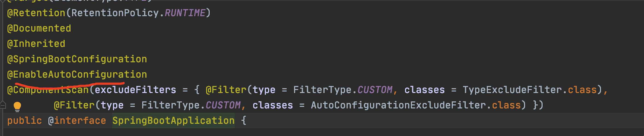Click the RetentionPolicy class reference
Screen dimensions: 644x136
[x=115, y=13]
